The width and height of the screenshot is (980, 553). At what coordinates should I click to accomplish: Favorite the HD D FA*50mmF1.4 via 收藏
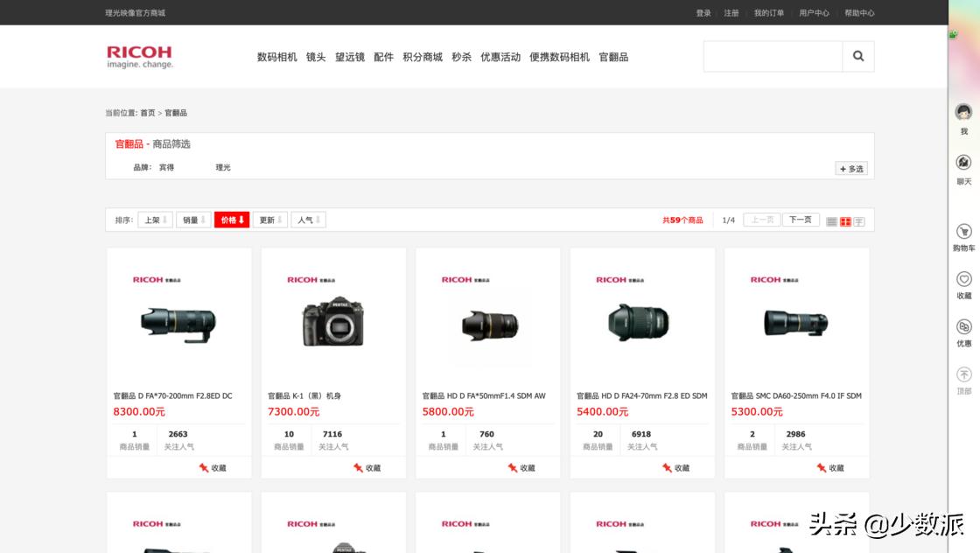[521, 467]
